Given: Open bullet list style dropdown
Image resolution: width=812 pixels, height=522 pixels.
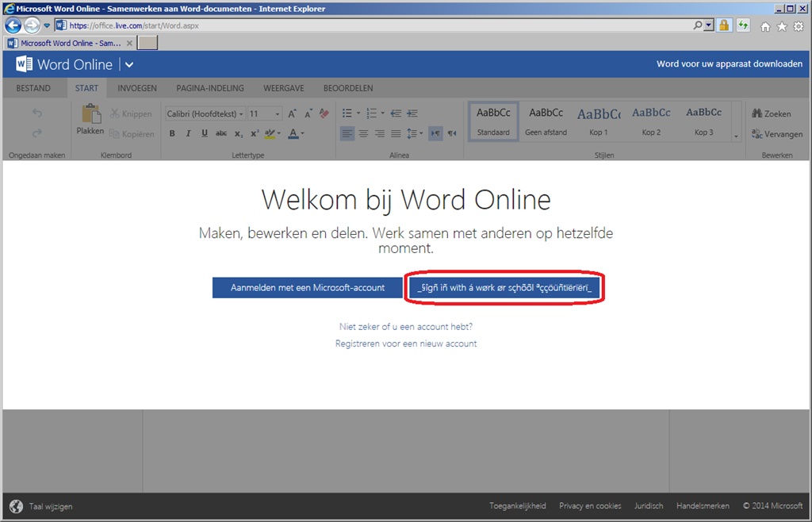Looking at the screenshot, I should (358, 113).
